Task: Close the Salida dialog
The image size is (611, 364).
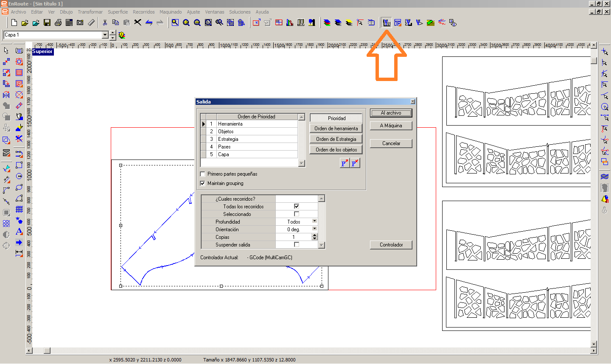Action: pos(413,102)
